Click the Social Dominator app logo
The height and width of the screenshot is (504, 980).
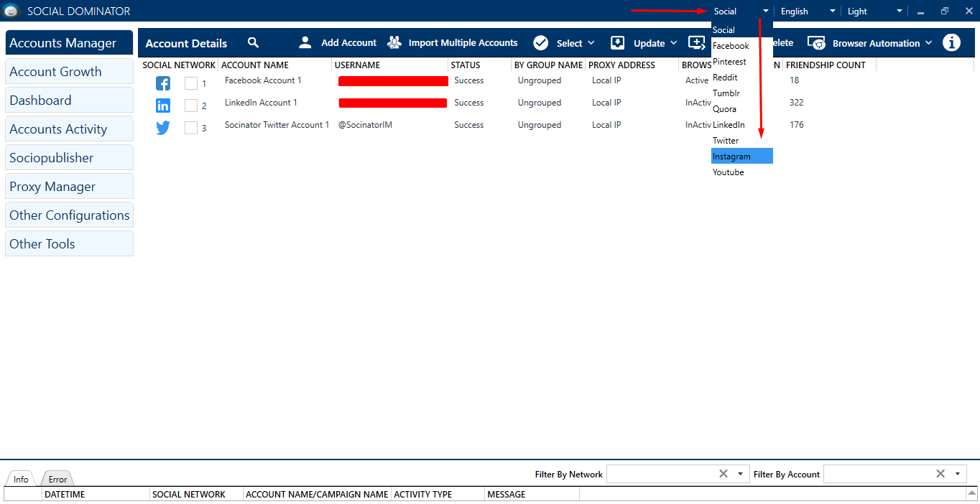11,11
